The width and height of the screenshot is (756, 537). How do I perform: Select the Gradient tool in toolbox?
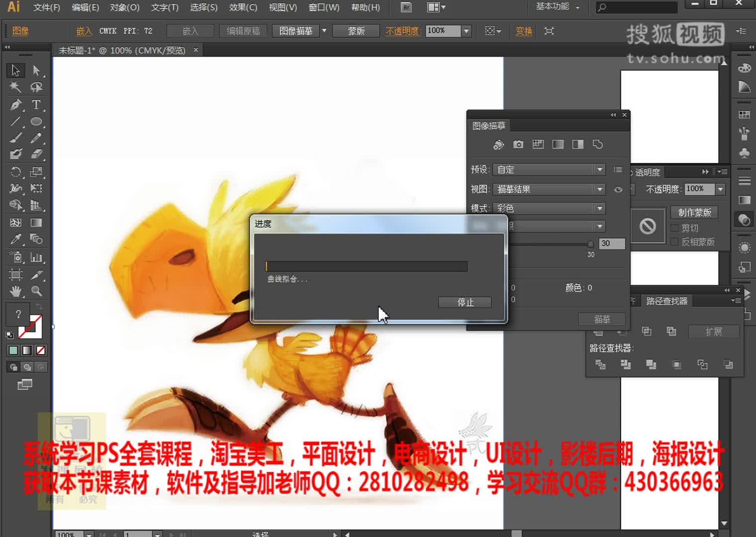pos(36,222)
